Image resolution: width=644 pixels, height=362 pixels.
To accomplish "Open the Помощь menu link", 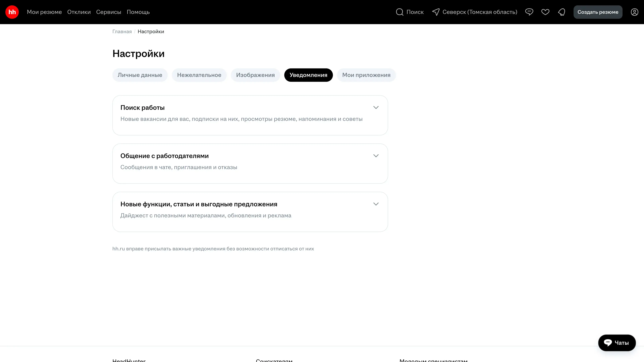I will click(138, 12).
